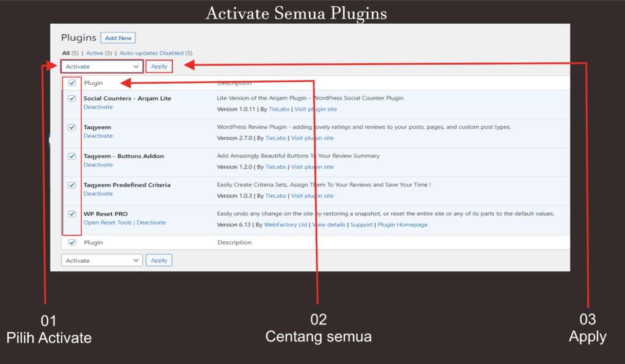The image size is (625, 364).
Task: Uncheck the WP Reset PRO checkbox
Action: (72, 214)
